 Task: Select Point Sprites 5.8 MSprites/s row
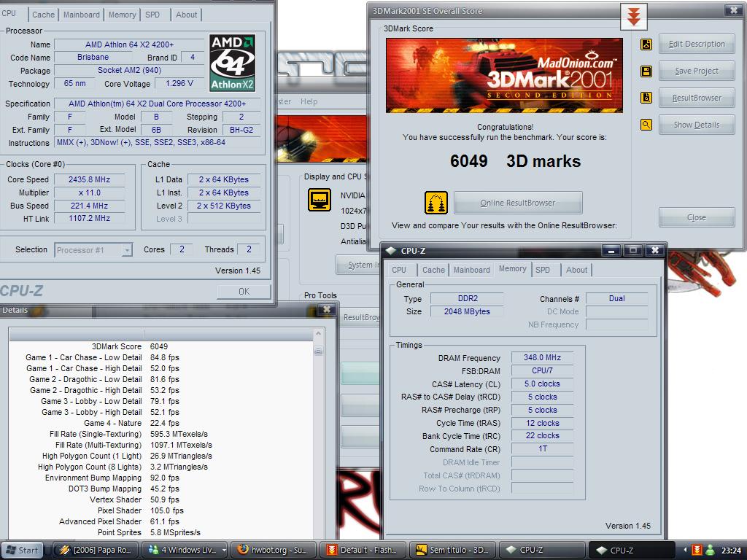162,533
